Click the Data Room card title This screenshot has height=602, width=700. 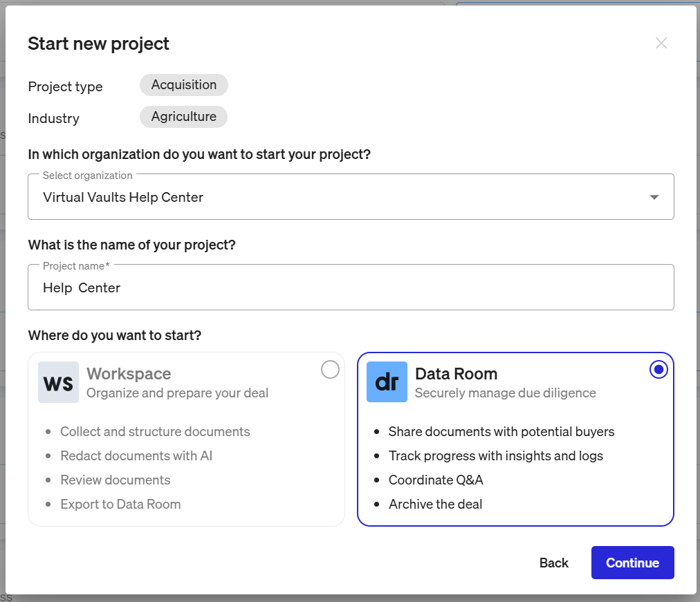pos(457,374)
